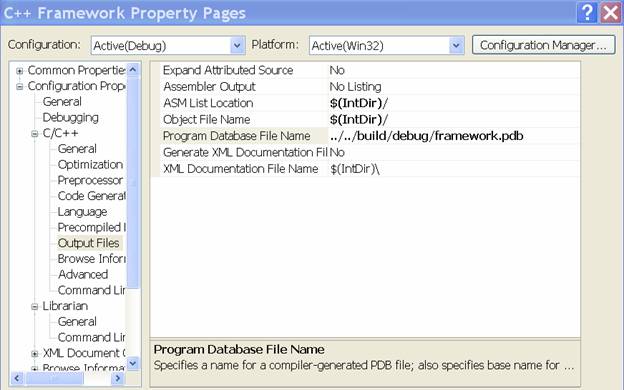Open the Configuration dropdown showing Active(Debug)
The height and width of the screenshot is (390, 624).
pyautogui.click(x=168, y=45)
